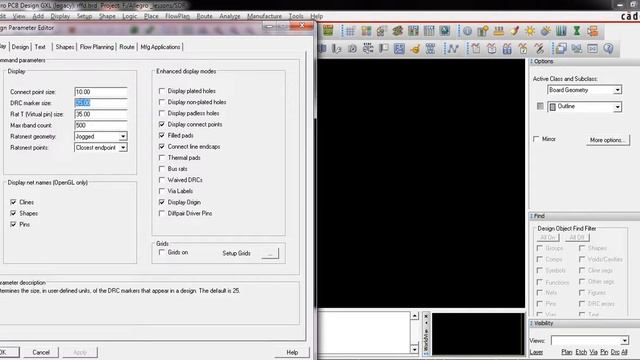The width and height of the screenshot is (640, 360).
Task: Click the Drc visibility link
Action: 615,352
